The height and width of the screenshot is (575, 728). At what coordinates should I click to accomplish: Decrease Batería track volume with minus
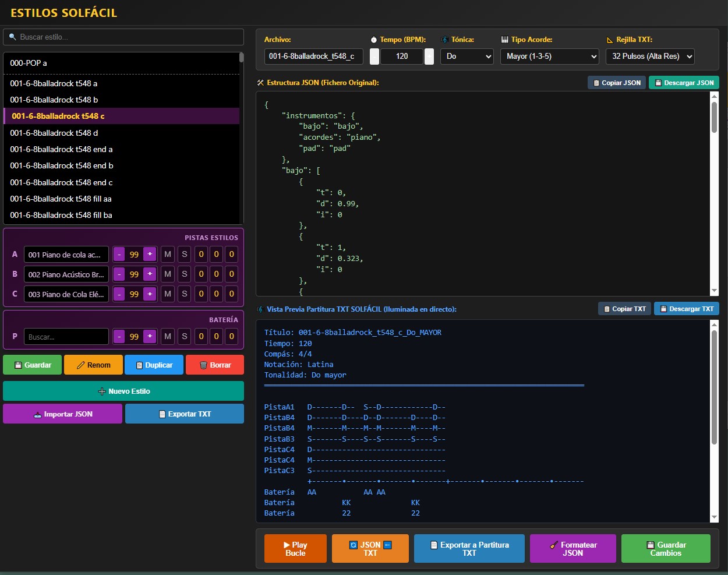[x=119, y=336]
